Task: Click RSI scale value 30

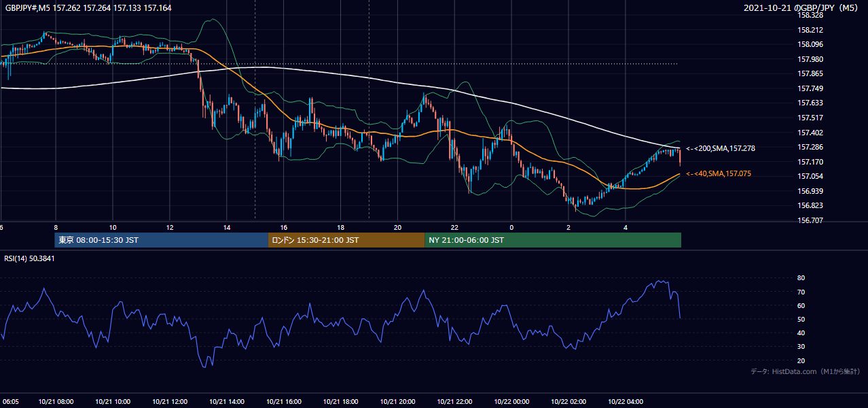Action: click(x=801, y=347)
